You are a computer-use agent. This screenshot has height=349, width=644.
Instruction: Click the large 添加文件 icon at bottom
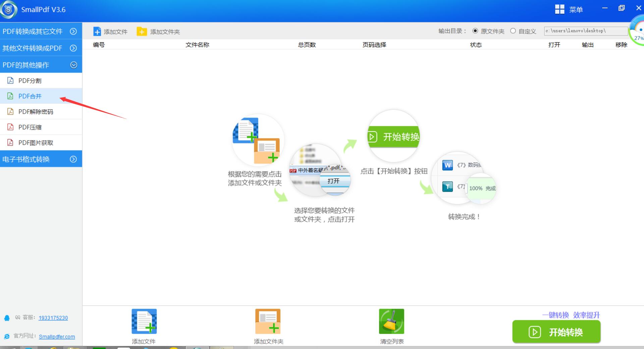[x=144, y=321]
